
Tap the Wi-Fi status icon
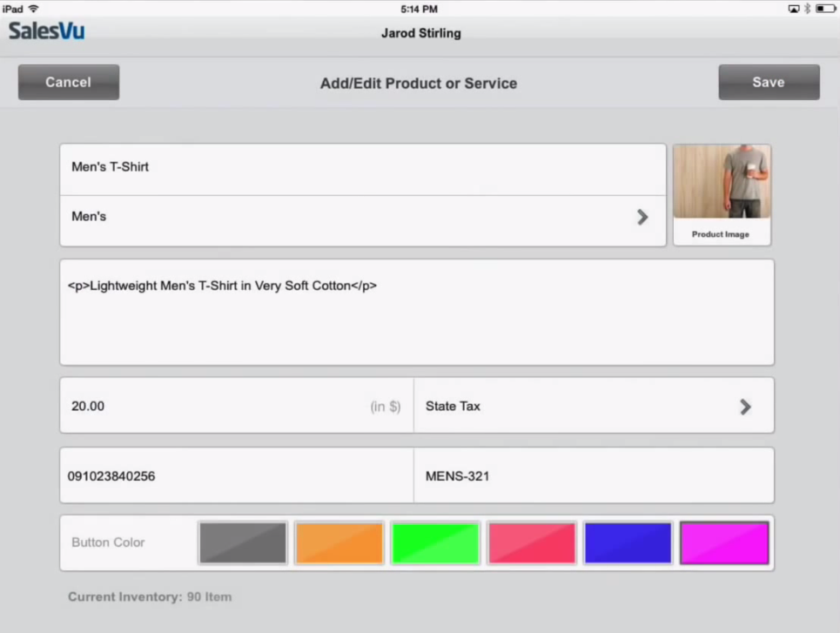[x=33, y=9]
